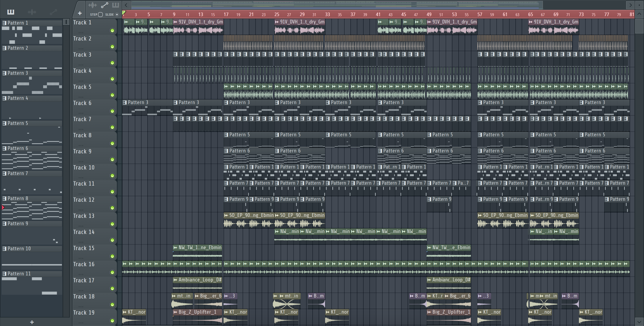Select the piano-roll pattern filter icon

click(11, 12)
